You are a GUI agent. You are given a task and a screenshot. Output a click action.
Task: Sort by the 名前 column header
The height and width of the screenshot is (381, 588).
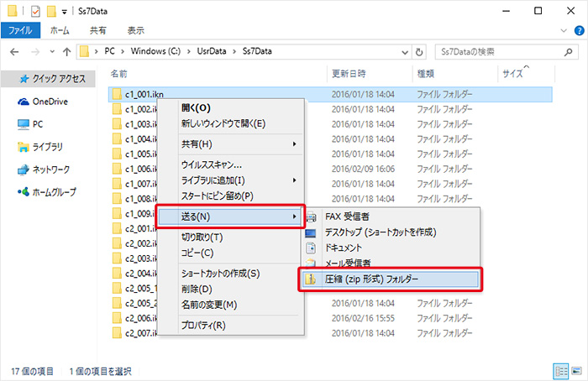pos(119,74)
